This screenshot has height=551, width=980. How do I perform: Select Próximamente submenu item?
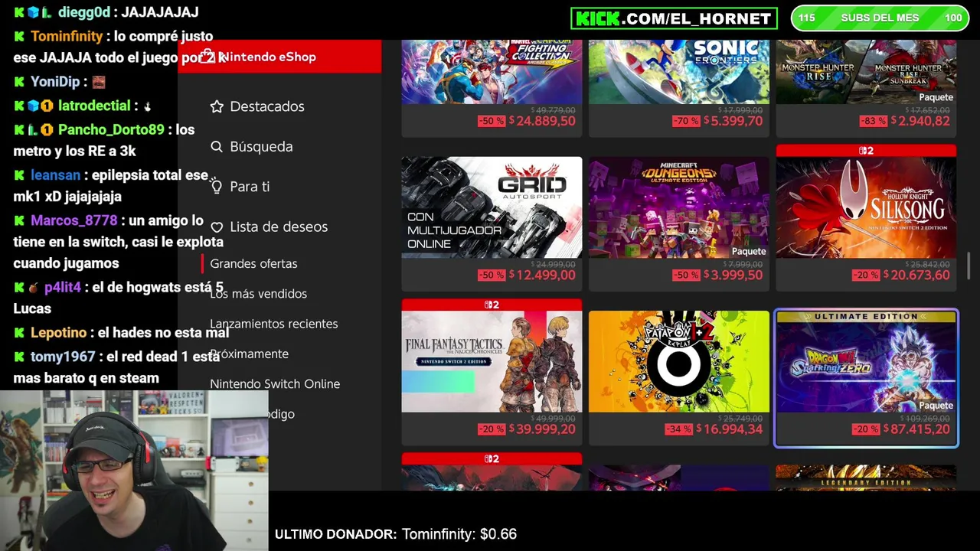coord(249,354)
